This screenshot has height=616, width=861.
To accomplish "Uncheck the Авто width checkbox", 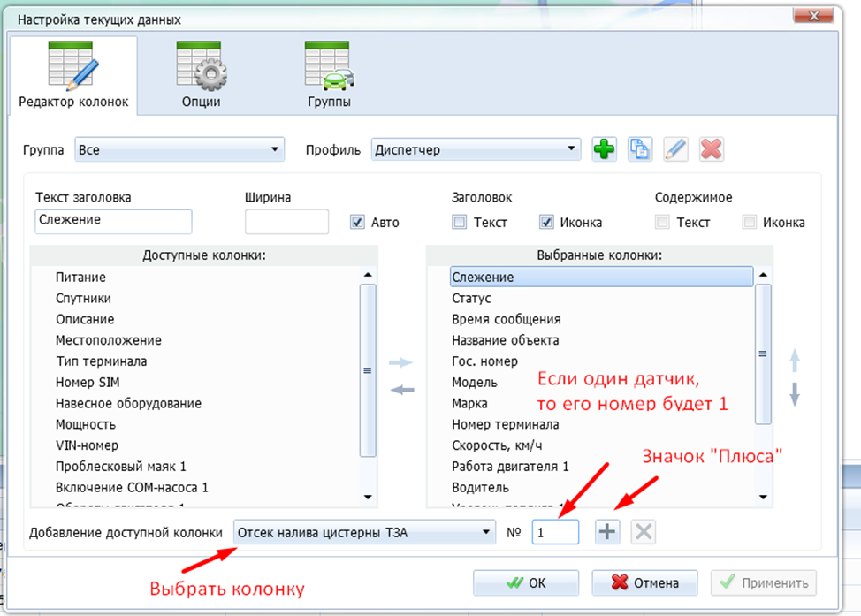I will click(357, 223).
